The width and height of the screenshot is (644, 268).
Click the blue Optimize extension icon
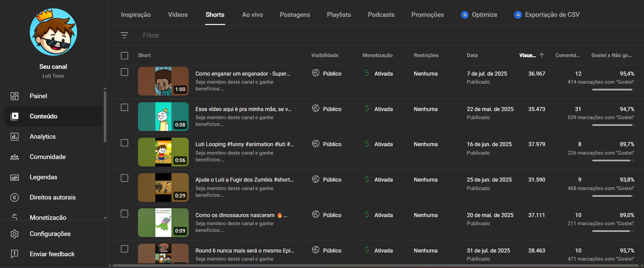(x=464, y=14)
